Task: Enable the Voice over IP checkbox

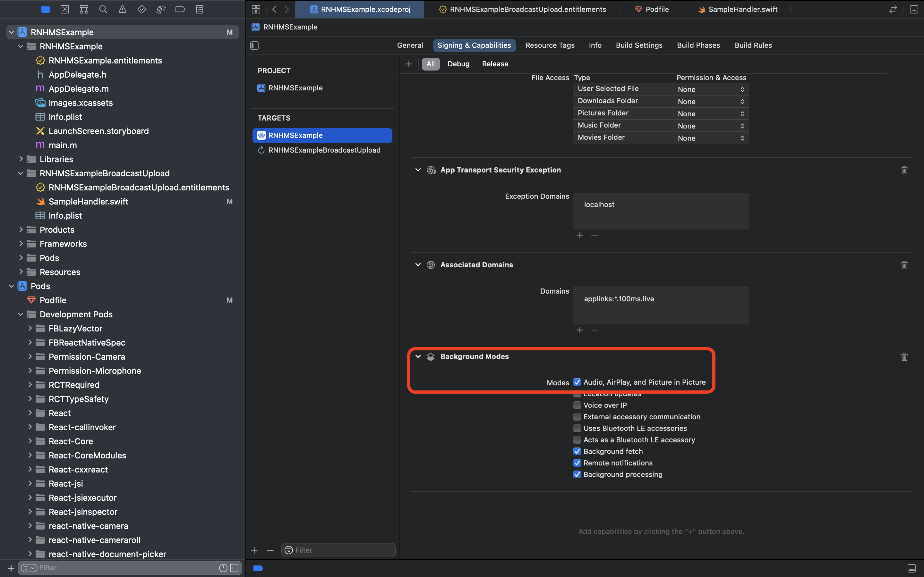Action: click(577, 405)
